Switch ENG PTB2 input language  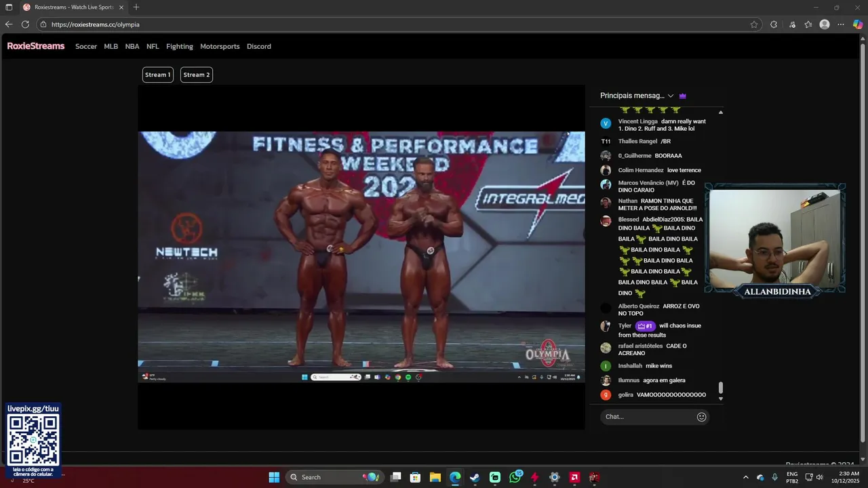click(x=792, y=477)
